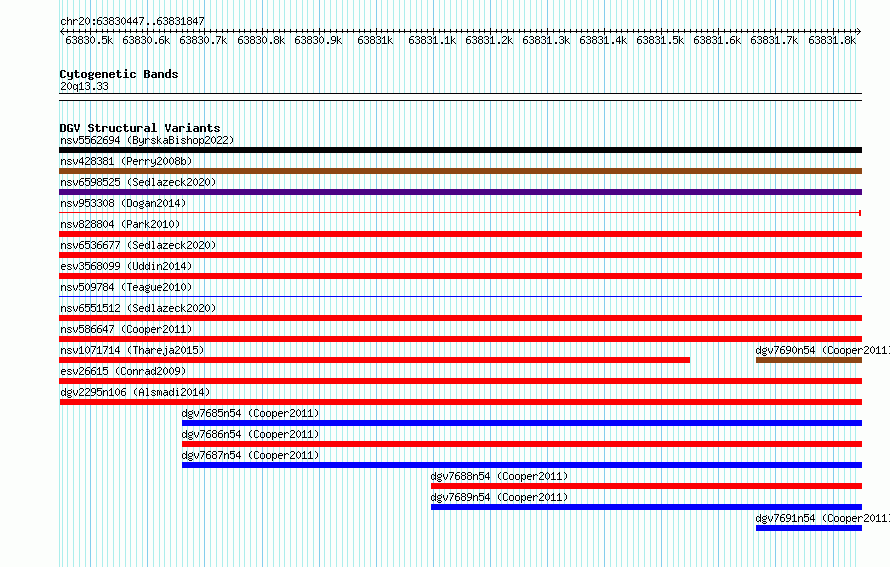Select the purple nsv6598525 variant bar
This screenshot has width=890, height=567.
(460, 192)
